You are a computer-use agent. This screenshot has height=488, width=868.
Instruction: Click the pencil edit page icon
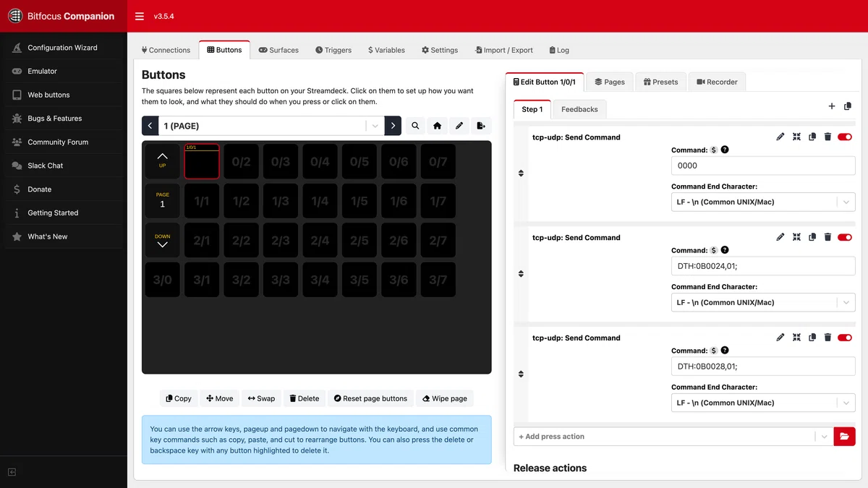click(459, 126)
